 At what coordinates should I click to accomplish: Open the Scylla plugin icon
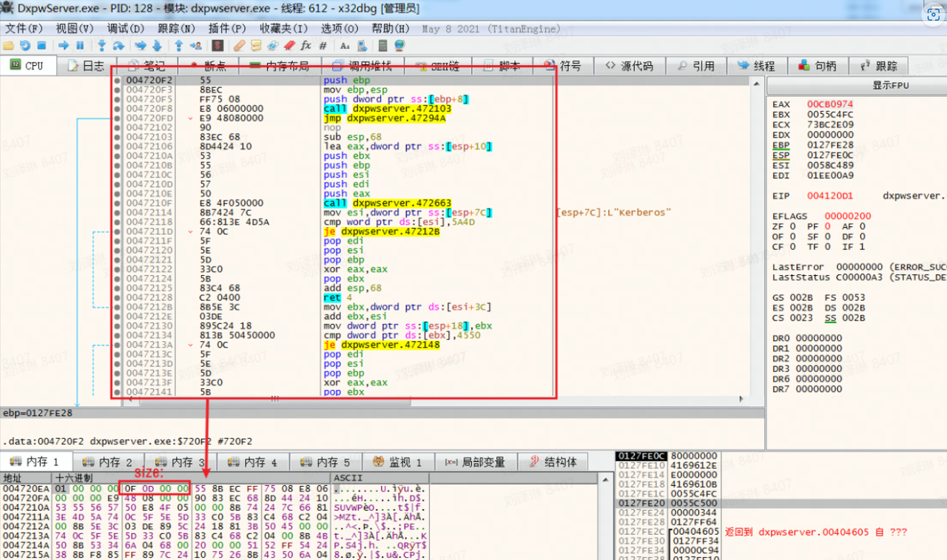point(218,45)
